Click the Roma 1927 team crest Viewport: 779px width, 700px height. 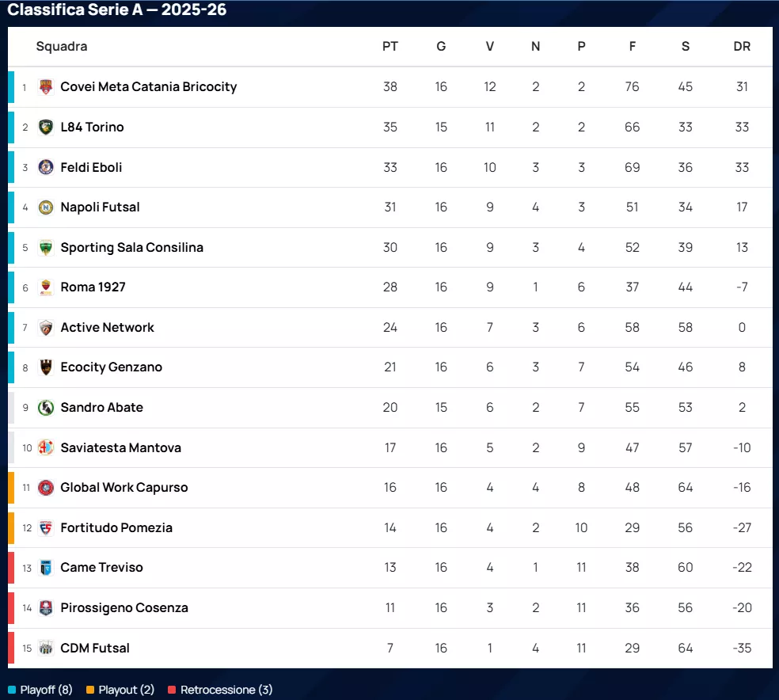pos(46,287)
